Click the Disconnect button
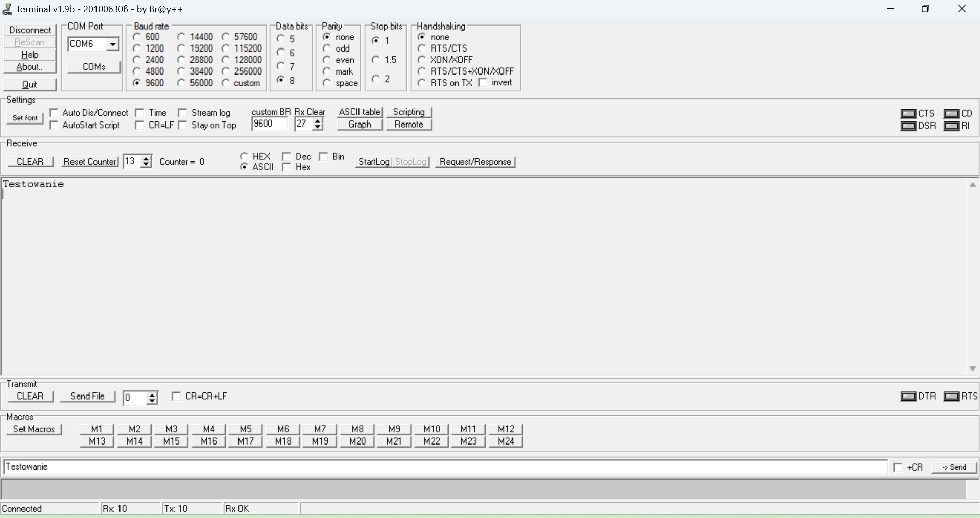980x518 pixels. pyautogui.click(x=30, y=30)
